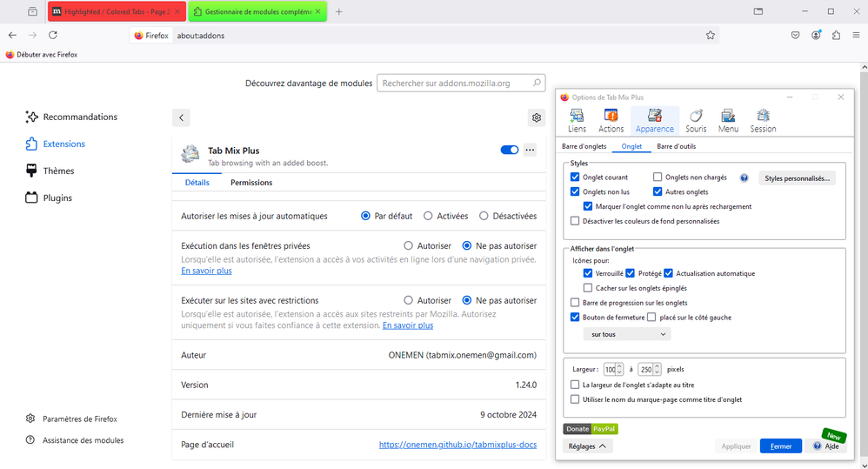Open the tabmixplus-docs homepage link
Viewport: 868px width, 469px height.
coord(457,444)
